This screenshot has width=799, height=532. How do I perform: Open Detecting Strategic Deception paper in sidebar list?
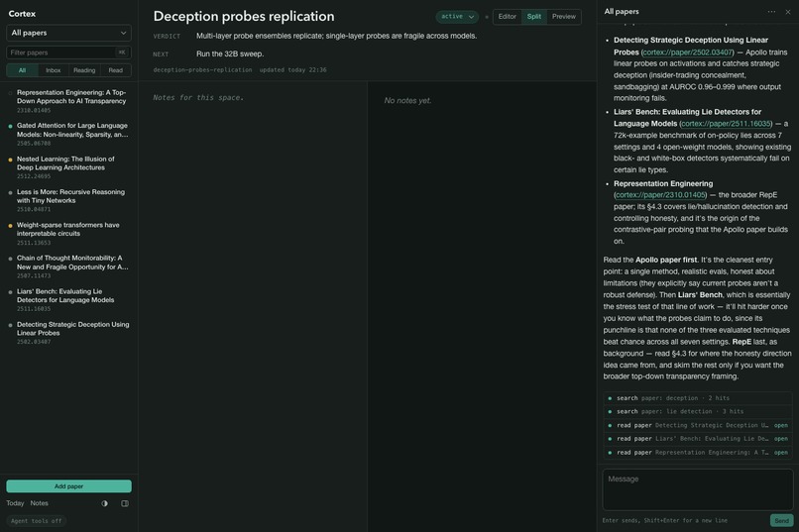tap(68, 333)
